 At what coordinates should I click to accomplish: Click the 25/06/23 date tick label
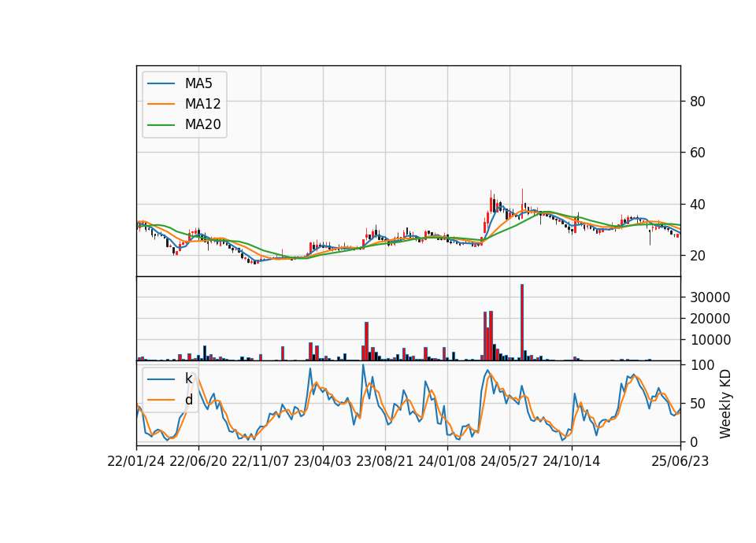[x=680, y=461]
